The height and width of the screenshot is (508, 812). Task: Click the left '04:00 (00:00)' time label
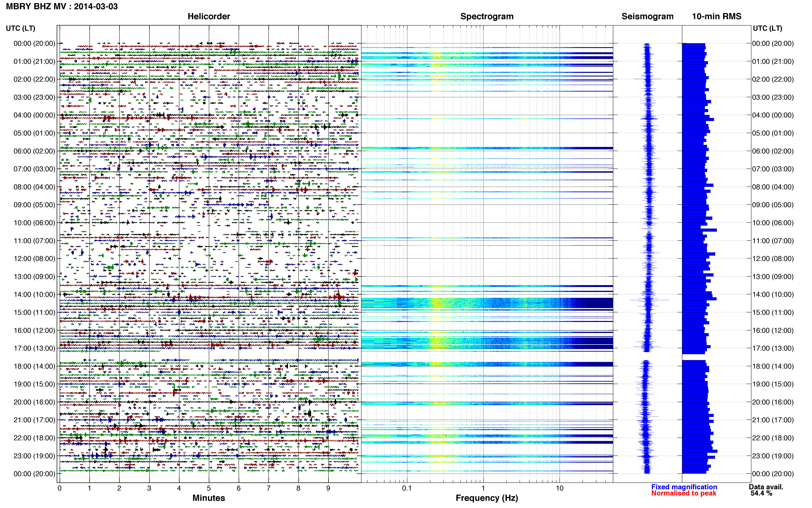pos(34,115)
